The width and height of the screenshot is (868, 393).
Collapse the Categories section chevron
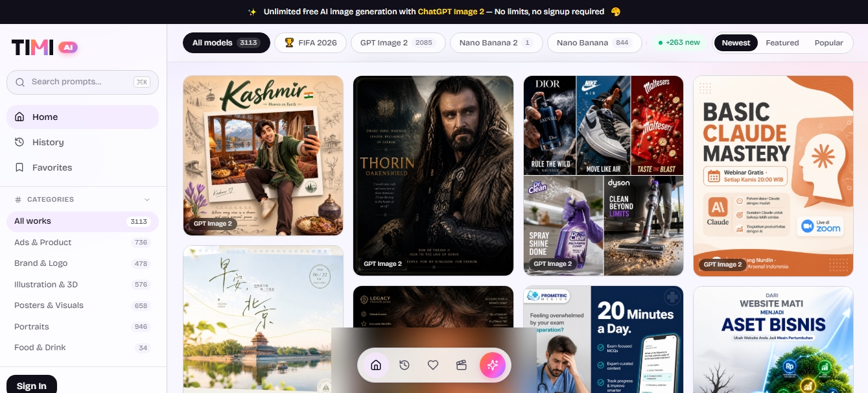147,200
